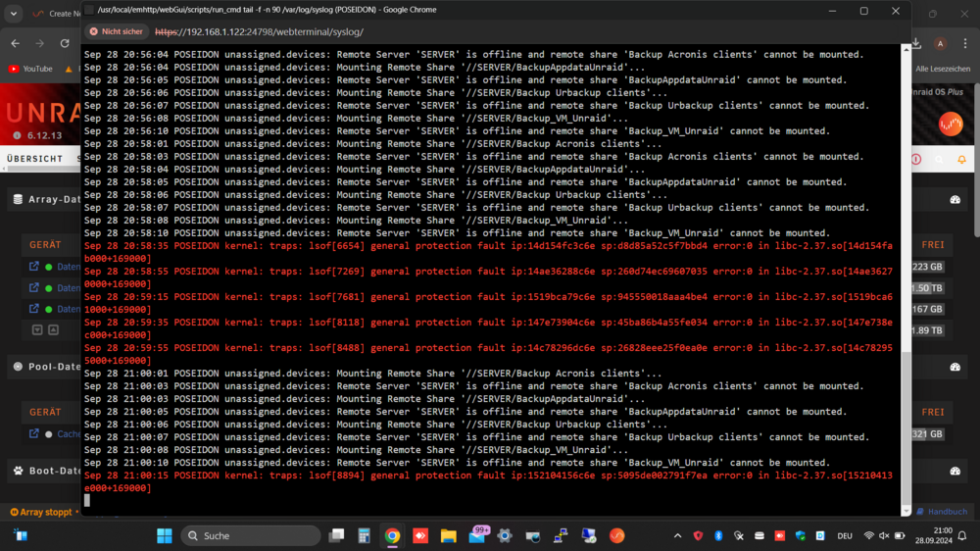The image size is (980, 551).
Task: Open the Widgets button on the taskbar
Action: [x=21, y=535]
